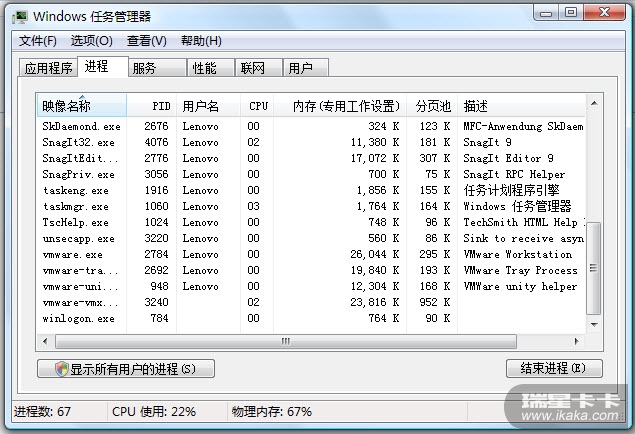
Task: Sort by CPU column header
Action: [x=257, y=106]
